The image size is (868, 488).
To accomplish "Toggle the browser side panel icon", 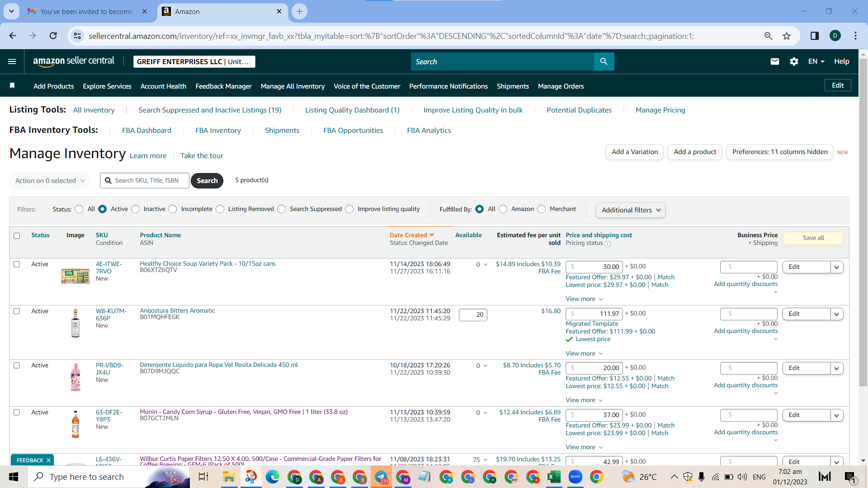I will coord(815,36).
